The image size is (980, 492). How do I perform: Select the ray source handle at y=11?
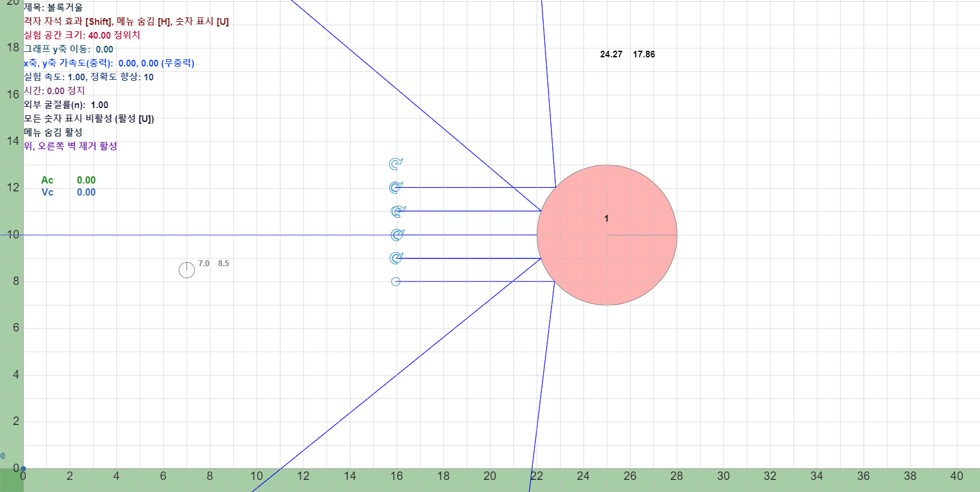[397, 211]
